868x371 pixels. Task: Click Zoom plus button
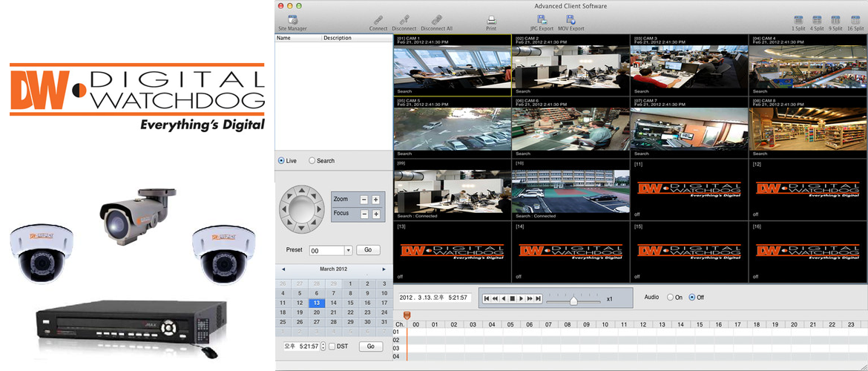click(x=375, y=200)
